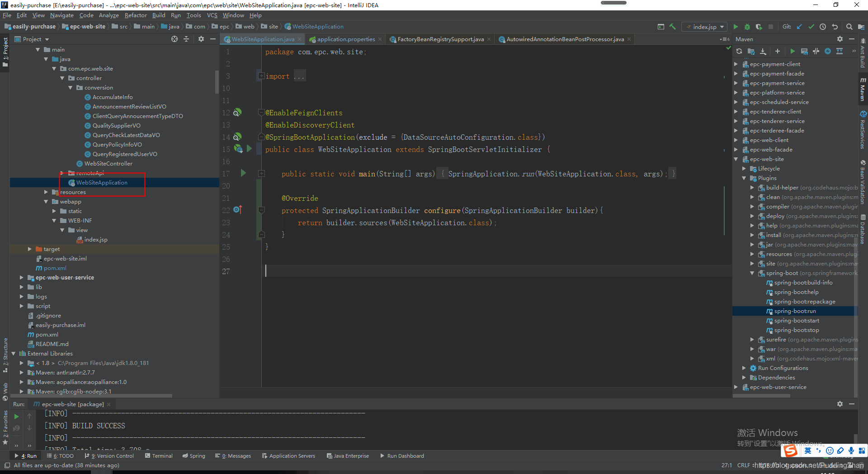Open the Spring tool window

tap(194, 456)
